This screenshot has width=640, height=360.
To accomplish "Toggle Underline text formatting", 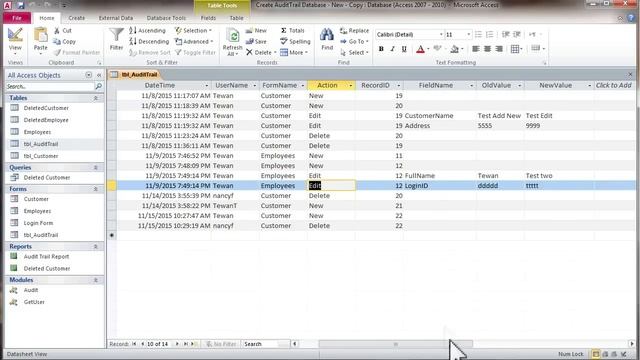I will click(404, 49).
